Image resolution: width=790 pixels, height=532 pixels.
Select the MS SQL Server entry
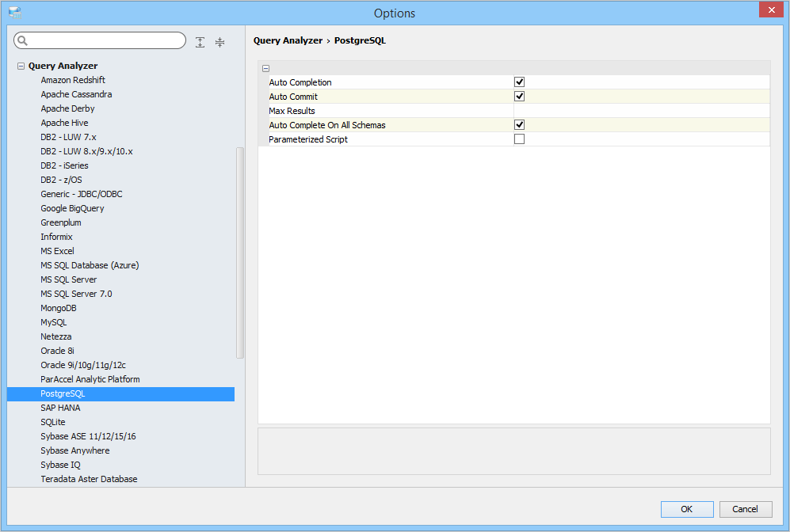tap(68, 279)
